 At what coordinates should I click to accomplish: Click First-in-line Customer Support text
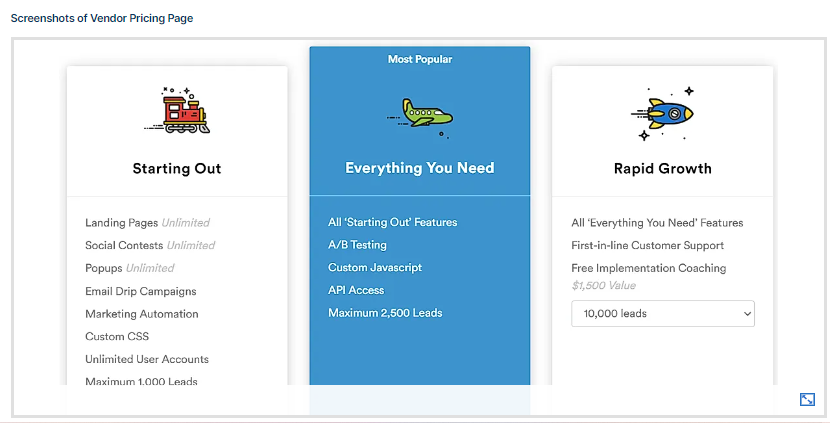647,245
